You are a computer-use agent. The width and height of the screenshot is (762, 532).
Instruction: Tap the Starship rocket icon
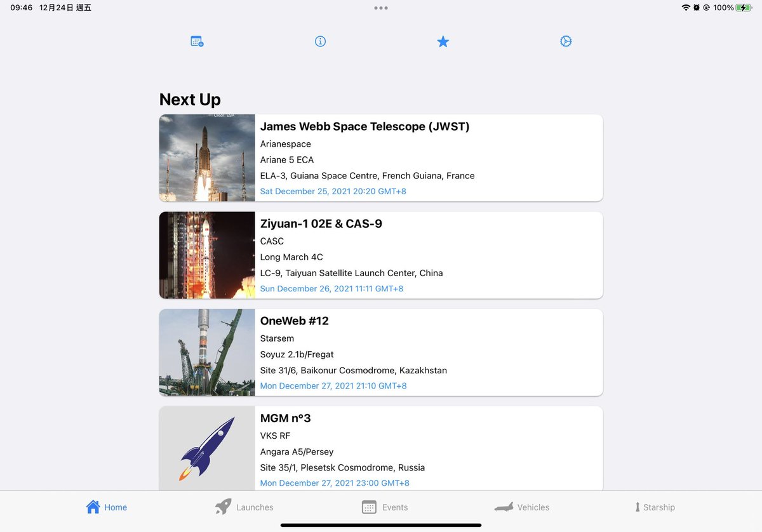(x=638, y=507)
